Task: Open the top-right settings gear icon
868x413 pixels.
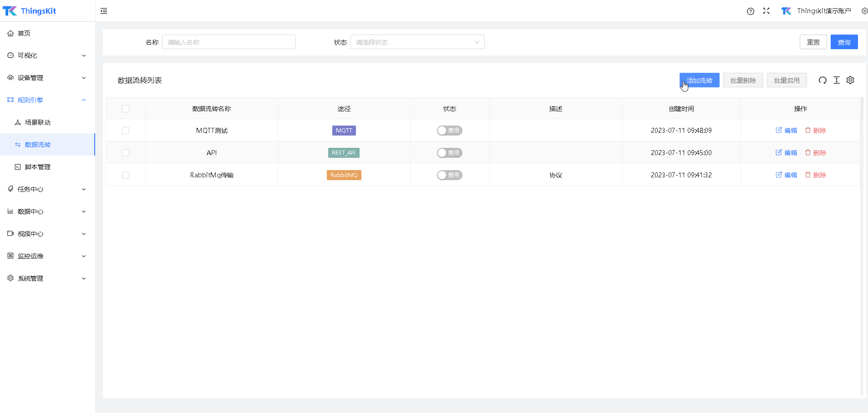Action: click(864, 11)
